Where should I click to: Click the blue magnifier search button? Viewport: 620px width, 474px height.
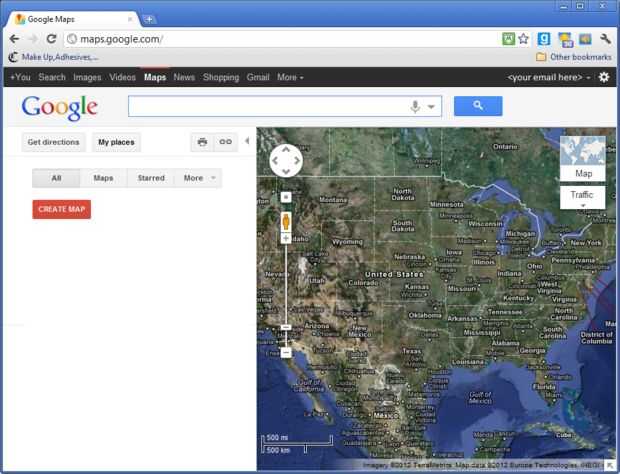point(478,106)
